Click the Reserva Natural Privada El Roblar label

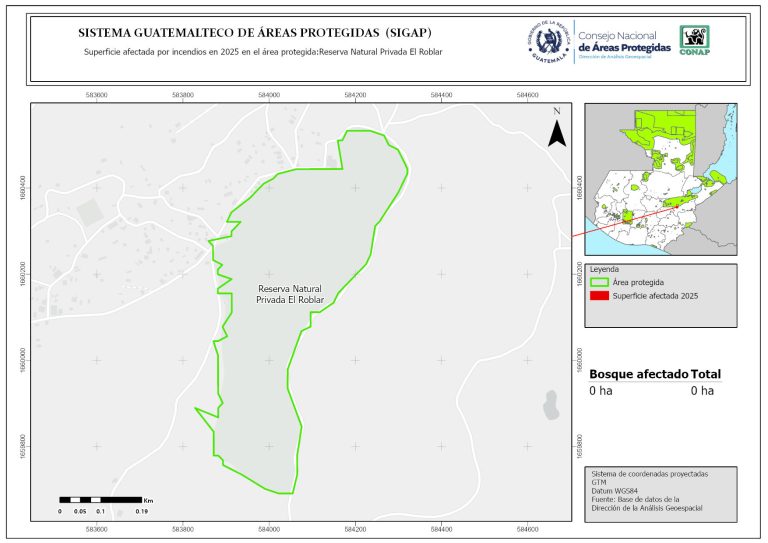click(289, 293)
